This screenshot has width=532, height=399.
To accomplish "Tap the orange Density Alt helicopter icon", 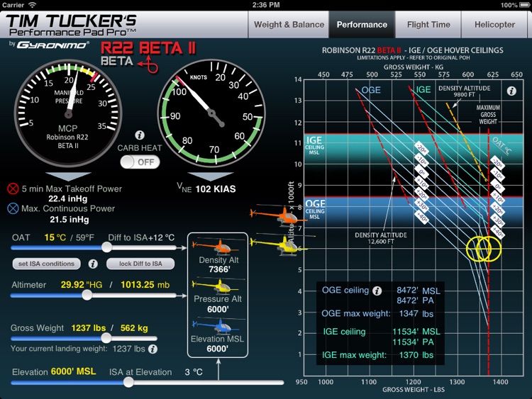I will pyautogui.click(x=218, y=247).
